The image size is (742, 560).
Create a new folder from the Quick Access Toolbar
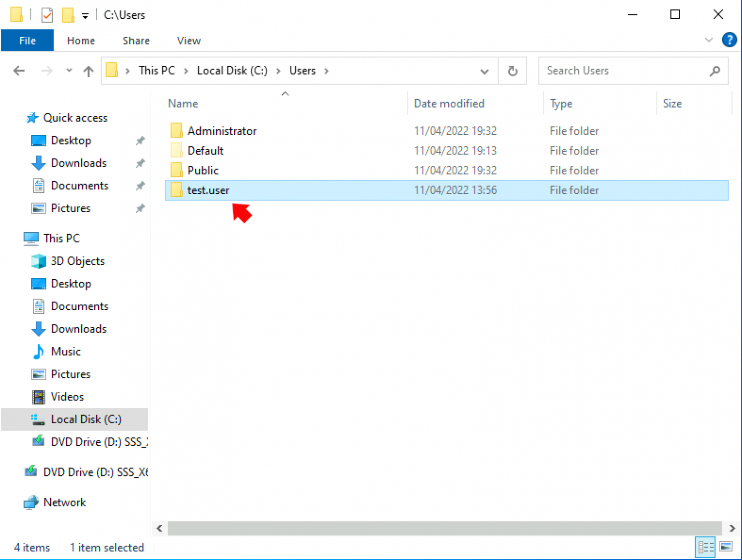[68, 14]
